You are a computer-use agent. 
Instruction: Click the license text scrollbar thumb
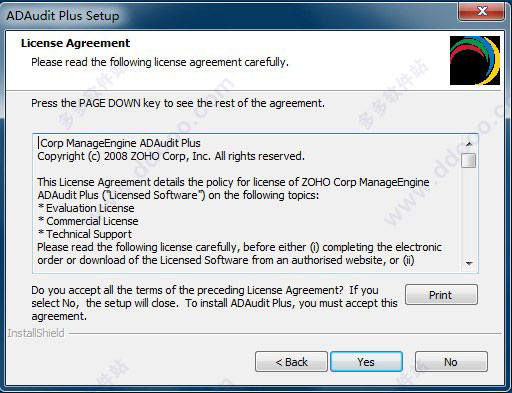coord(469,160)
